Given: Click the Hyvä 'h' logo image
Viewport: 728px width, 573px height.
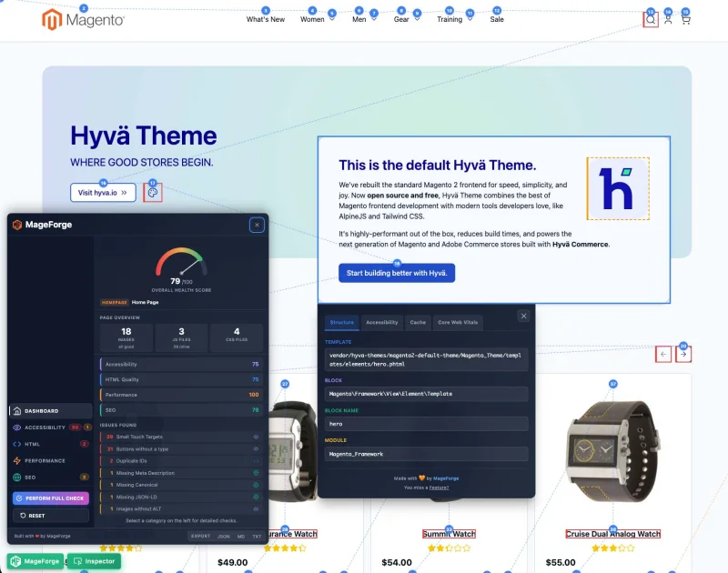Looking at the screenshot, I should 618,188.
